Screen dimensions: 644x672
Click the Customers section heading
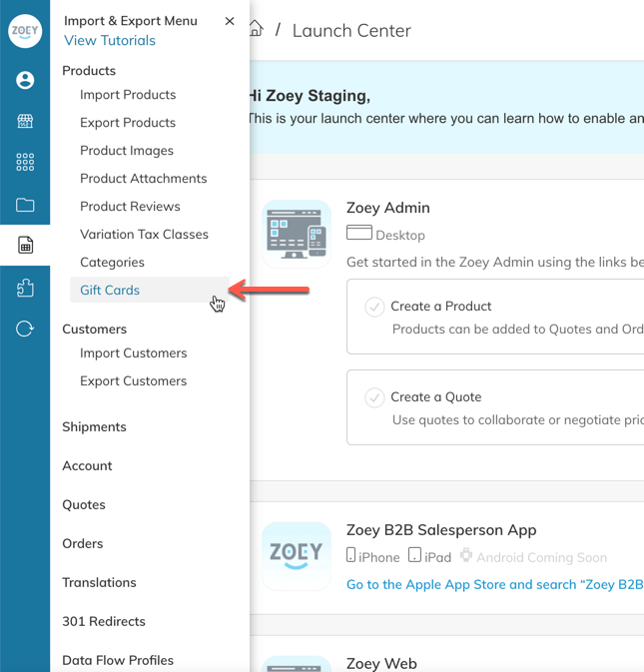(94, 329)
